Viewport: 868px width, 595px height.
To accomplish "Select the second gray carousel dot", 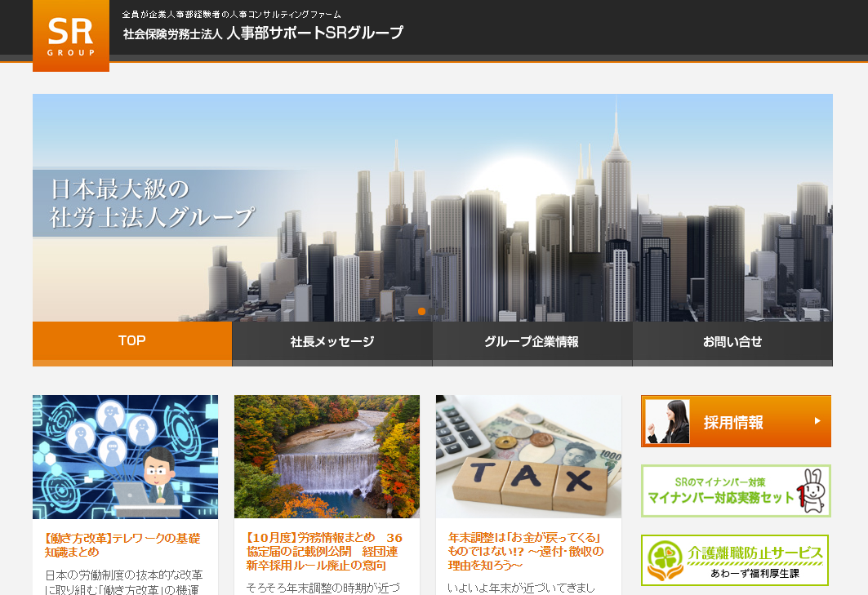I will (431, 312).
